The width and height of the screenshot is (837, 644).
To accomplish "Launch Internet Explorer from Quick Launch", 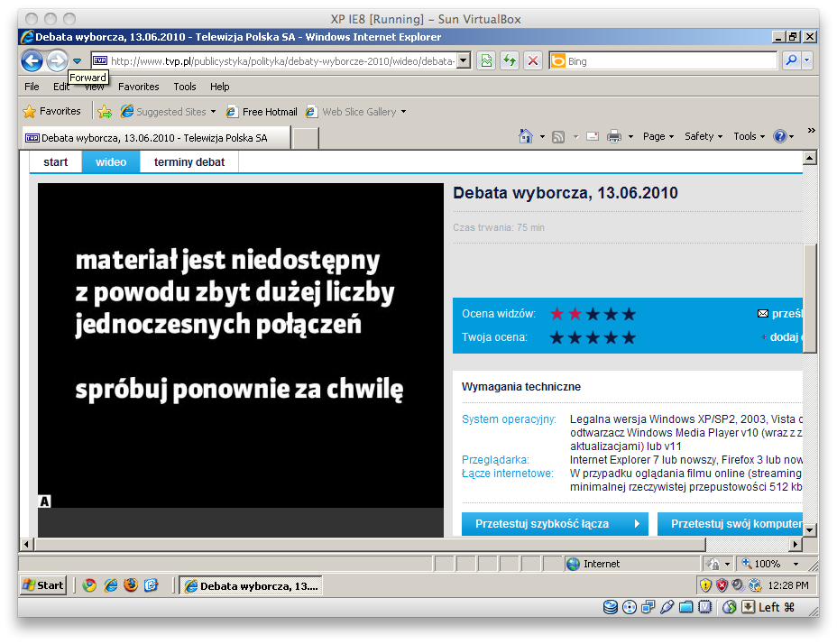I will (x=111, y=585).
